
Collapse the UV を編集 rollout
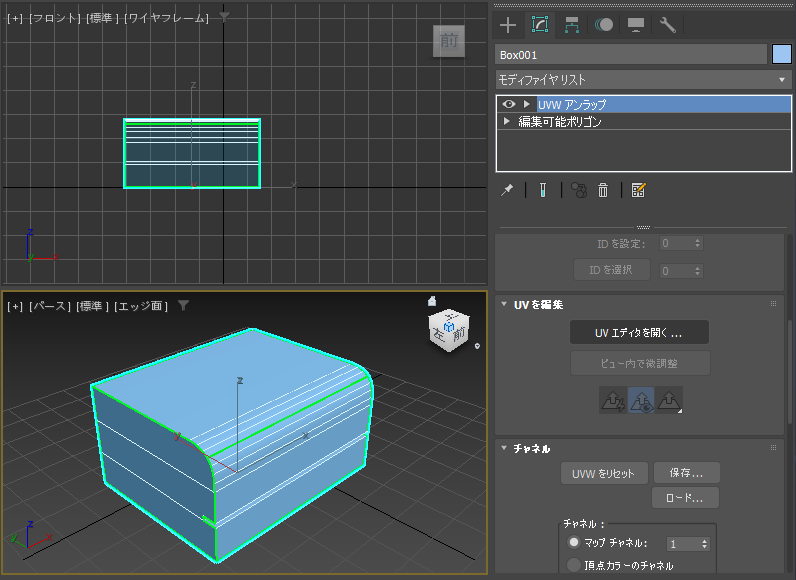[504, 304]
